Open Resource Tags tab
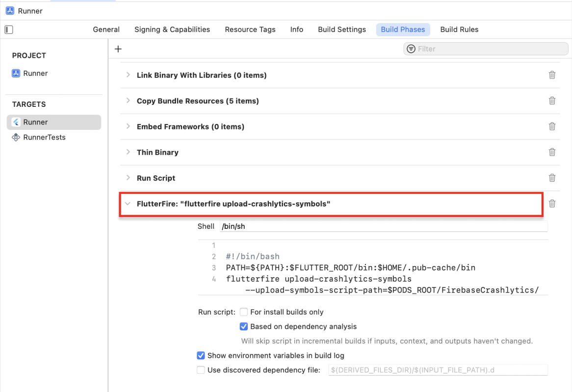 250,29
